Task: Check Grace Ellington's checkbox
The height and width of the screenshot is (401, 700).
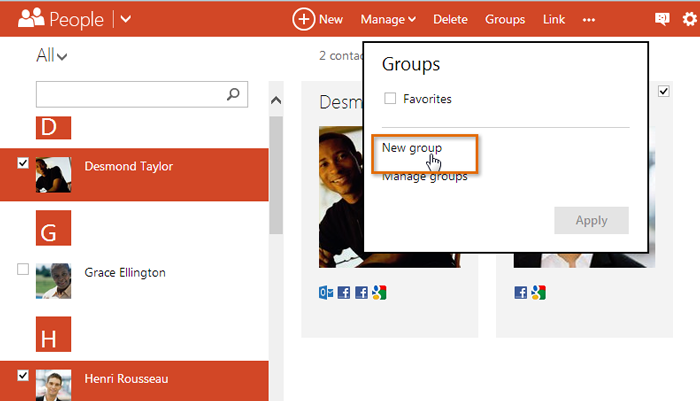Action: [x=23, y=269]
